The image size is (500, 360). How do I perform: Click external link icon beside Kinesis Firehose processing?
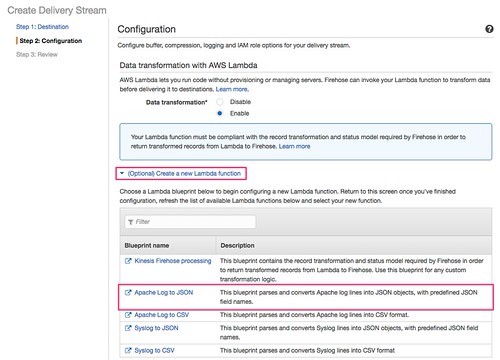tap(128, 261)
